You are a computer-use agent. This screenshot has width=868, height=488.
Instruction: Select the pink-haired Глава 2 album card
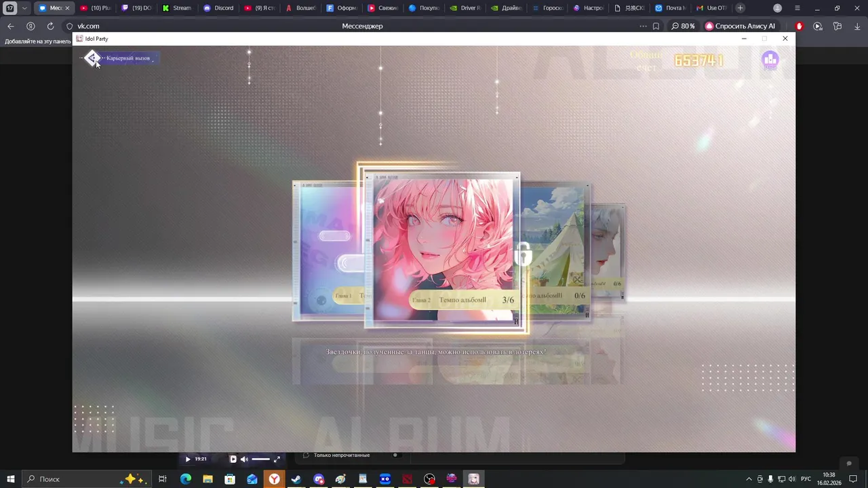click(442, 250)
